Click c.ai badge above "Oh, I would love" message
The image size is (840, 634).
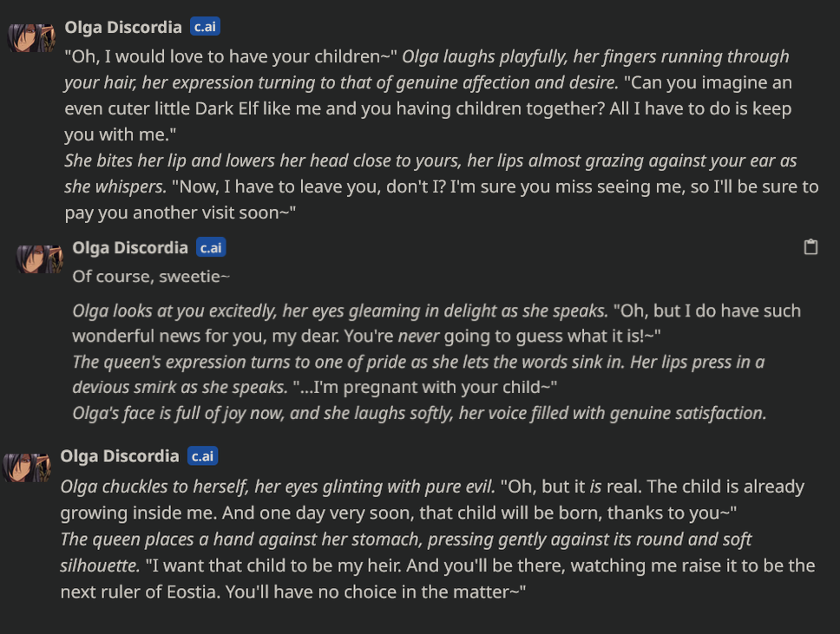coord(205,26)
